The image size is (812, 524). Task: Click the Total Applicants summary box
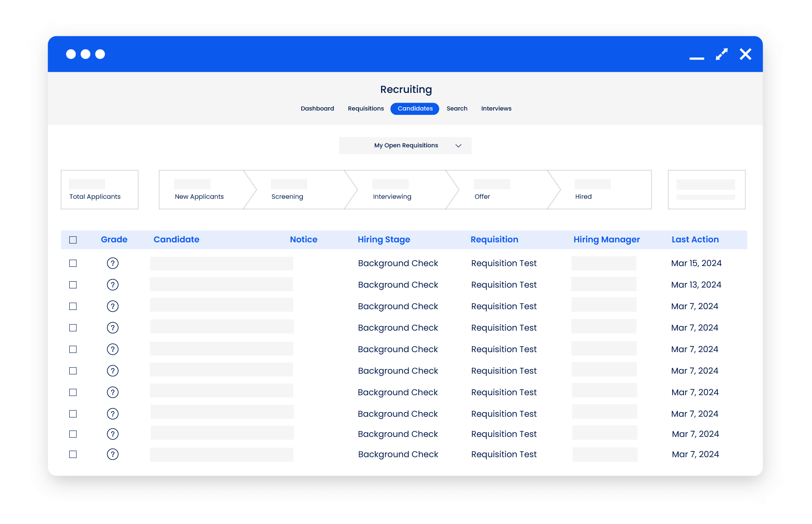point(99,190)
